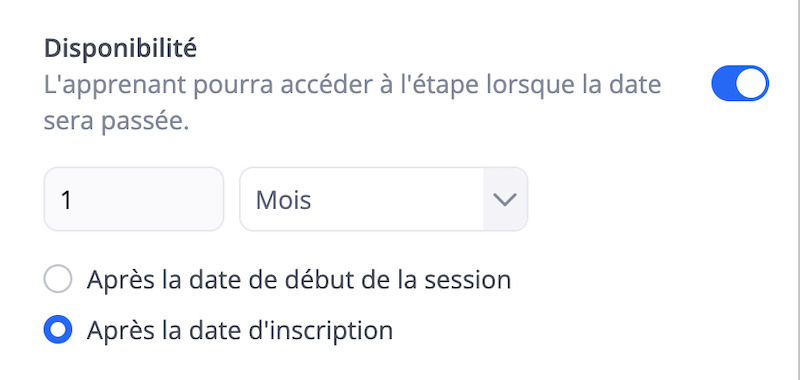The image size is (800, 380).
Task: Click the Disponibilité heading
Action: click(120, 48)
